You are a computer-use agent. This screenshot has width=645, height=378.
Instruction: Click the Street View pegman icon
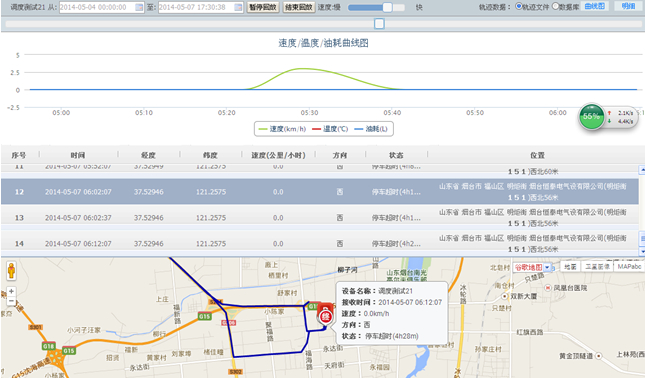point(11,271)
